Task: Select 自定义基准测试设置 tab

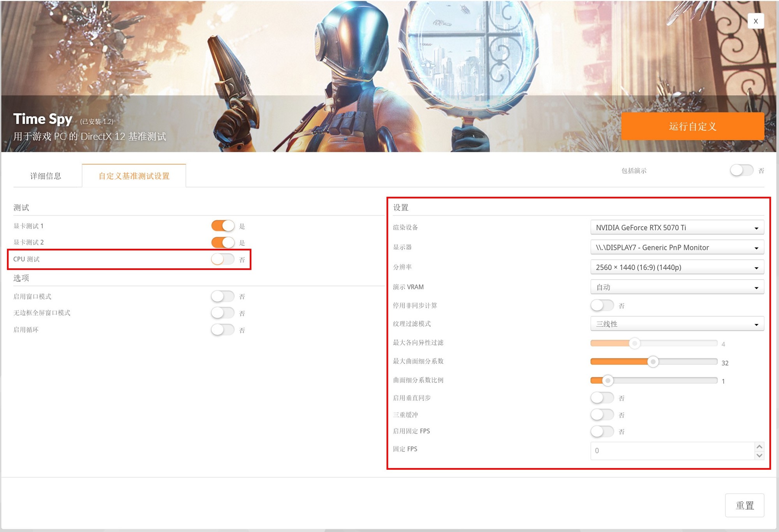Action: point(134,176)
